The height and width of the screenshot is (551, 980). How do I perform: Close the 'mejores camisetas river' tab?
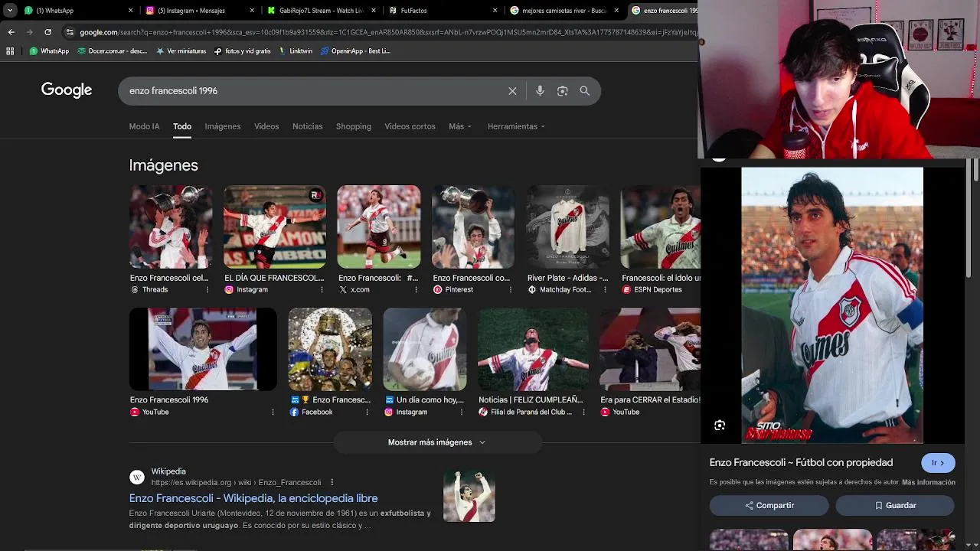click(616, 11)
